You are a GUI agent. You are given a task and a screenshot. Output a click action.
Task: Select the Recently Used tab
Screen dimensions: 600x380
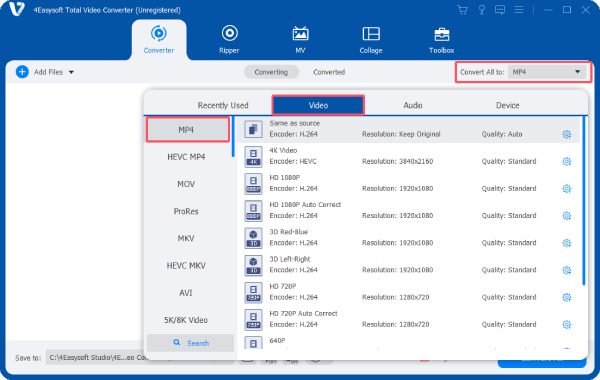point(223,105)
